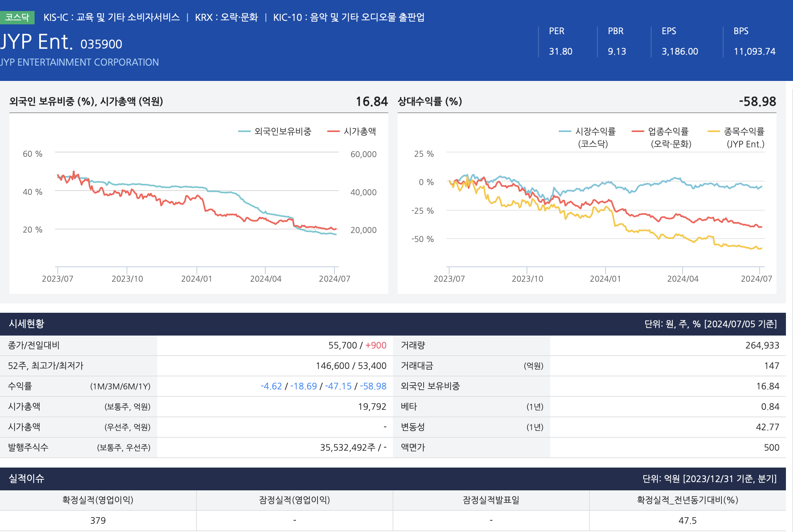Click 1Y return value -58.98

pos(373,386)
